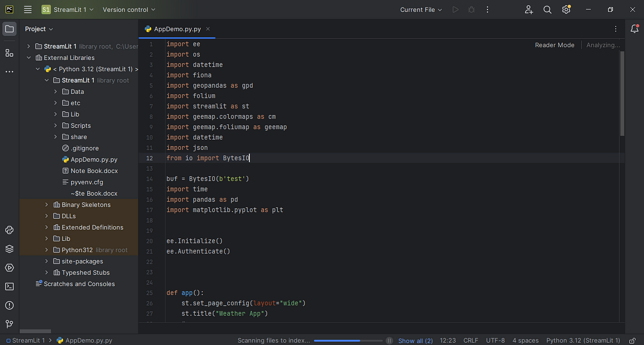Open Current File run configuration dropdown
This screenshot has width=644, height=345.
pyautogui.click(x=421, y=9)
